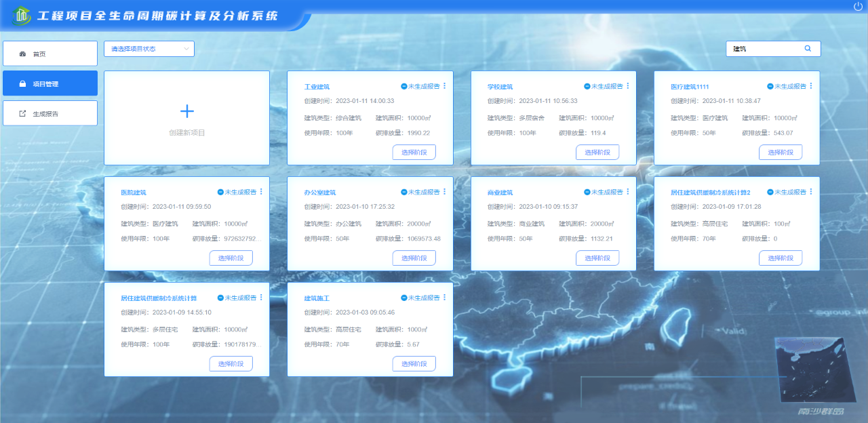Open more options on 工业建筑 card
Image resolution: width=868 pixels, height=423 pixels.
pos(445,86)
